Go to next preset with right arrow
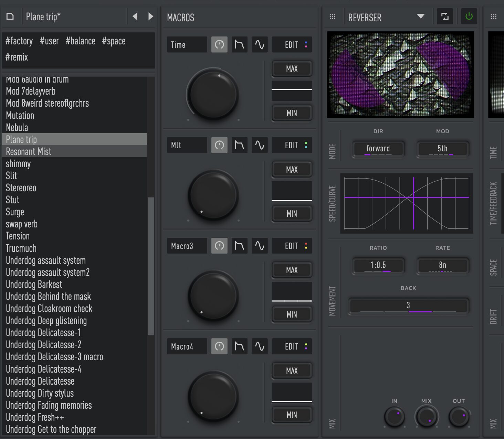 pos(150,16)
